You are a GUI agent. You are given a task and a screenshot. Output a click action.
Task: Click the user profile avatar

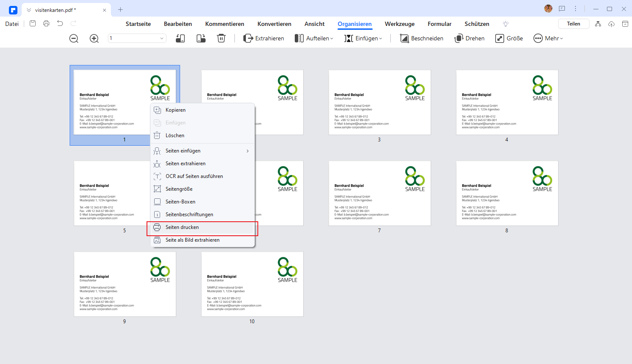pos(548,8)
